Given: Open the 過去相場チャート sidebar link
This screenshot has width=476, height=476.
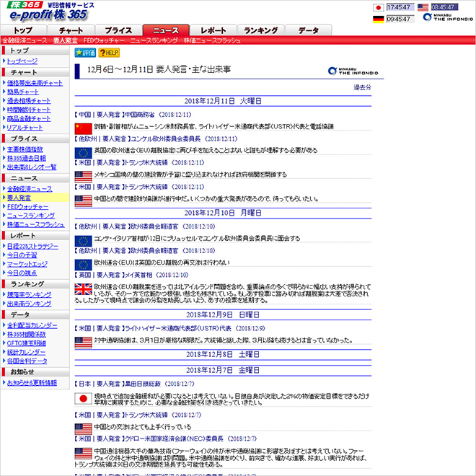Looking at the screenshot, I should 29,101.
